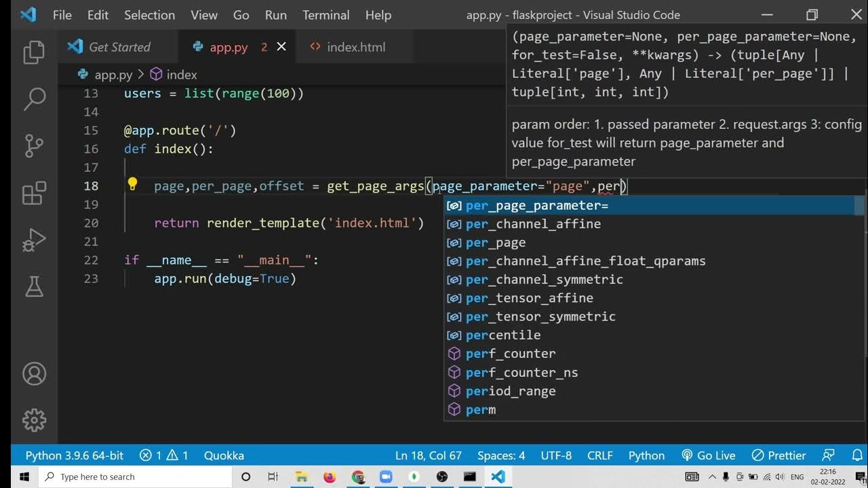Open the Terminal menu
Image resolution: width=868 pixels, height=488 pixels.
[325, 15]
